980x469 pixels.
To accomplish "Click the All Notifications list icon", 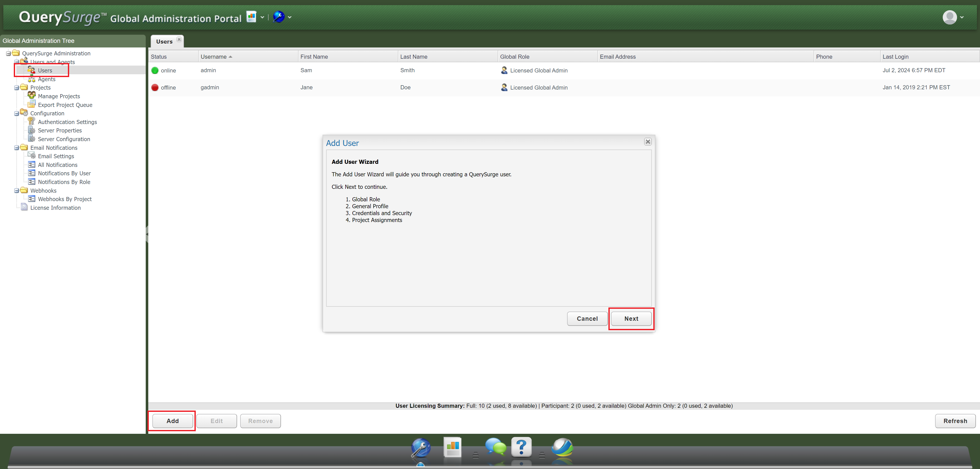I will pyautogui.click(x=32, y=164).
